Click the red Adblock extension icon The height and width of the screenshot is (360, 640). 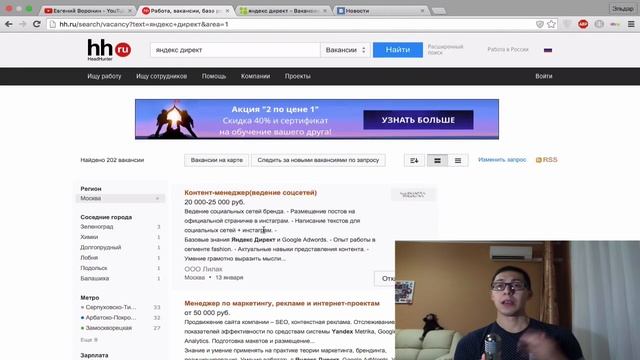click(x=583, y=24)
